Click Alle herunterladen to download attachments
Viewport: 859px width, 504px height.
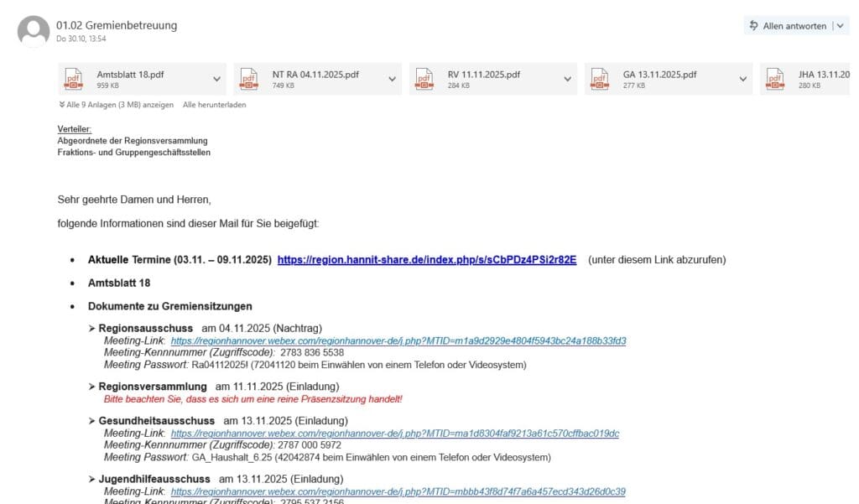tap(214, 105)
